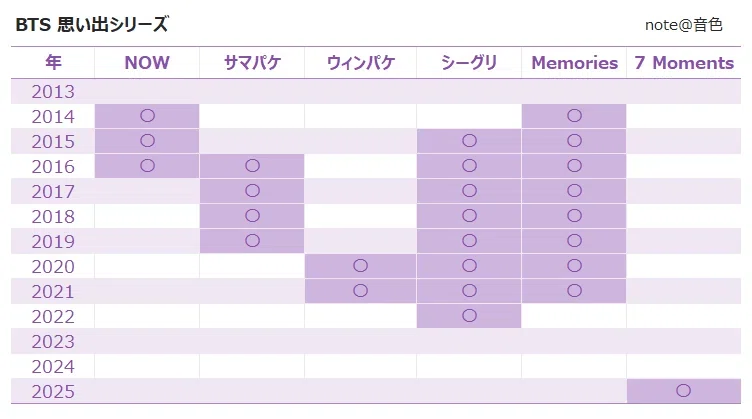Click the シーグリ column header
752x419 pixels.
click(x=469, y=63)
